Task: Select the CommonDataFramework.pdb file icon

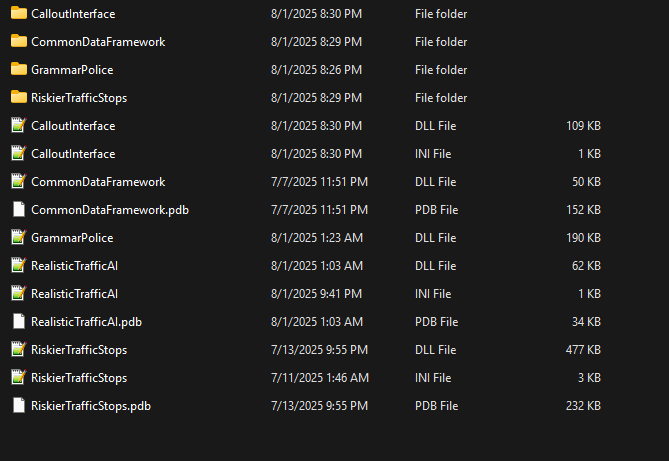Action: (x=18, y=210)
